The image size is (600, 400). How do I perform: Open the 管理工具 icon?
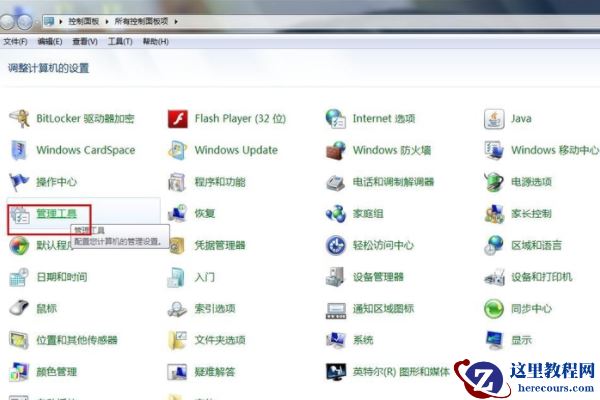pyautogui.click(x=20, y=215)
